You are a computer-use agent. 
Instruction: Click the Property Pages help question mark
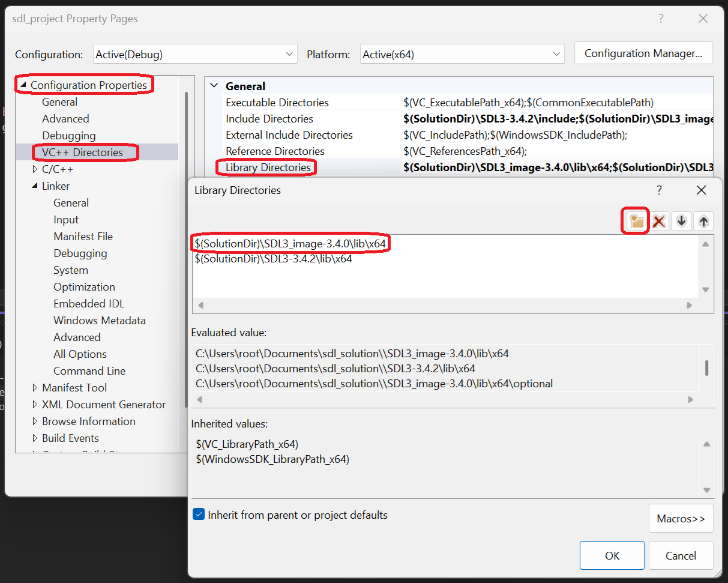click(x=661, y=18)
